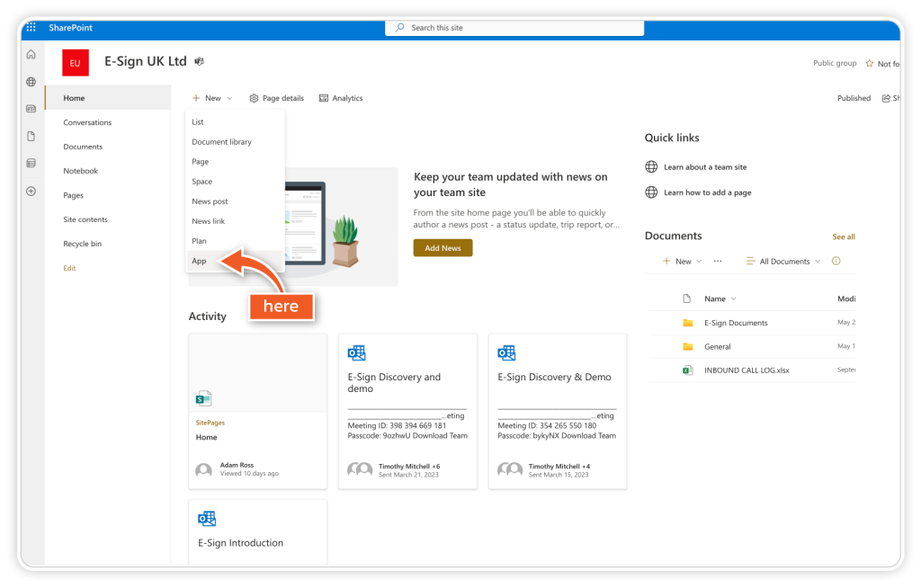Open Site contents in left navigation
Image resolution: width=921 pixels, height=588 pixels.
85,219
